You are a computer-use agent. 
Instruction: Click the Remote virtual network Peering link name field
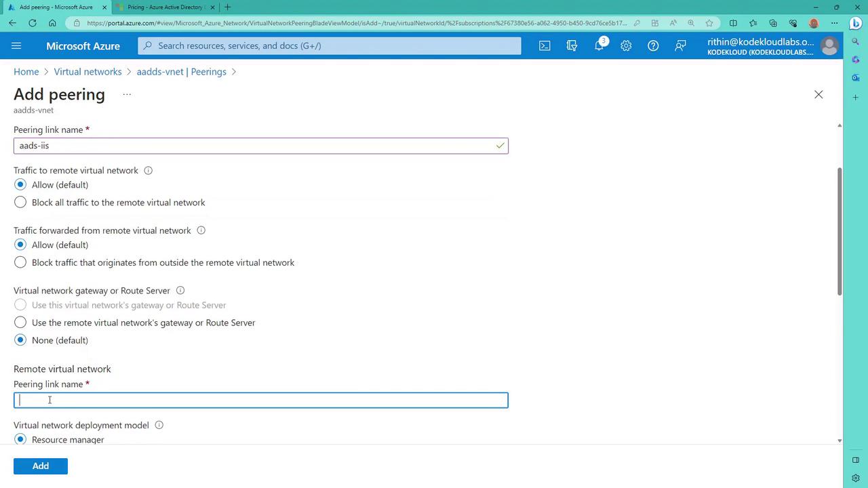tap(261, 401)
